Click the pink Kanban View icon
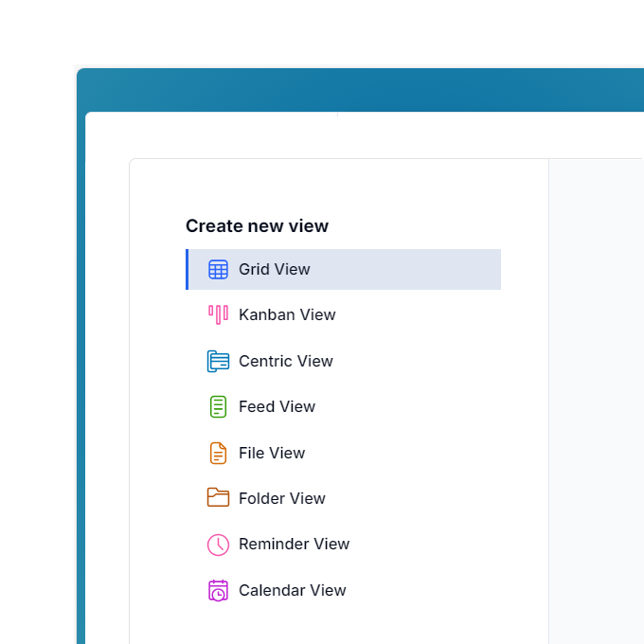Image resolution: width=644 pixels, height=644 pixels. (x=218, y=314)
